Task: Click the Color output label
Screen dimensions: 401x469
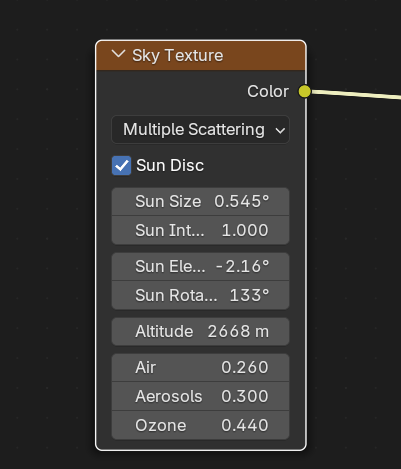Action: 268,91
